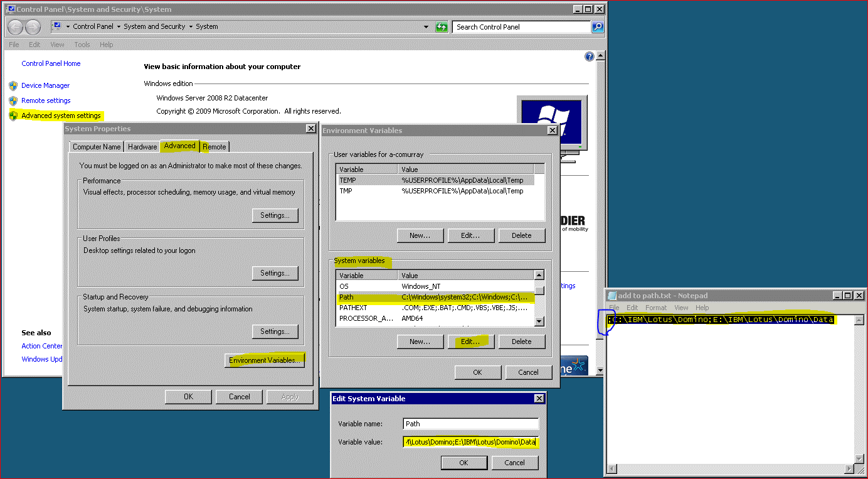Image resolution: width=868 pixels, height=479 pixels.
Task: Open the Remote settings link
Action: coord(46,100)
